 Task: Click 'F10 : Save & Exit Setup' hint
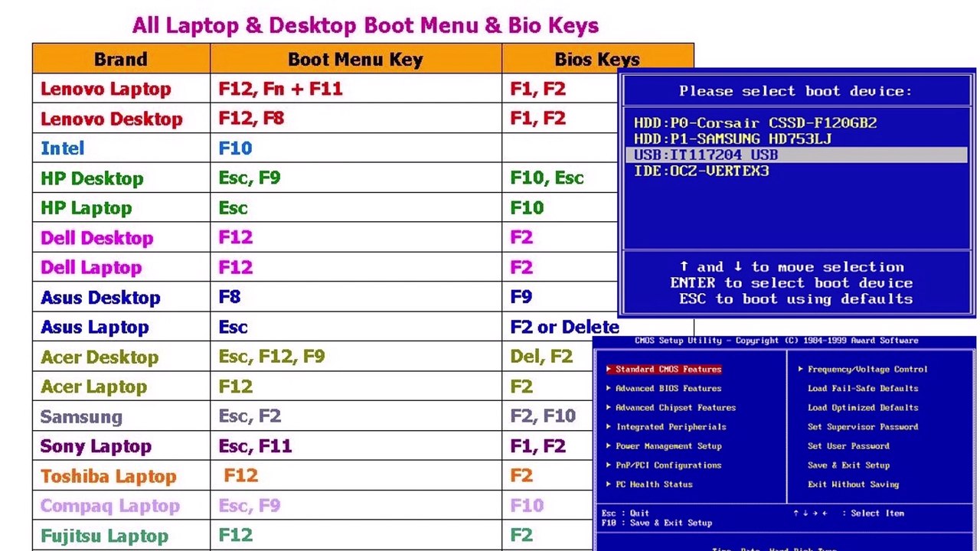657,523
